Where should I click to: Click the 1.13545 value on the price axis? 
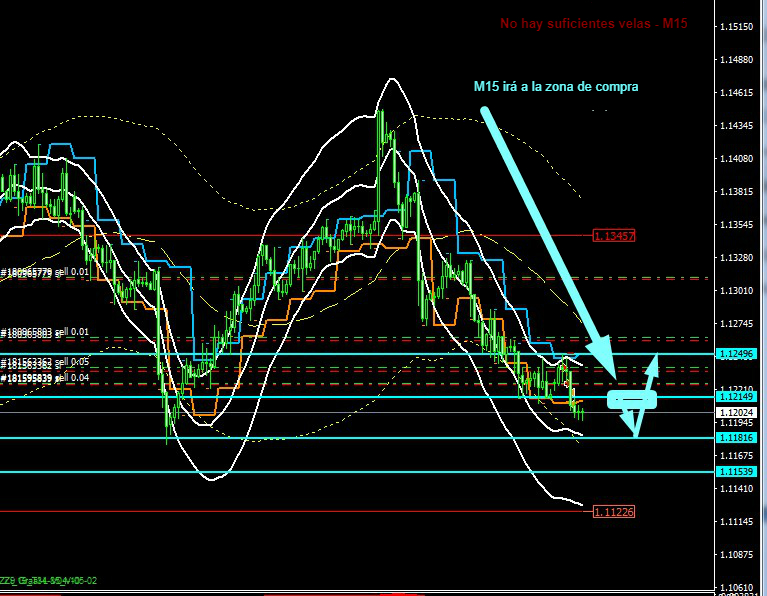(737, 225)
